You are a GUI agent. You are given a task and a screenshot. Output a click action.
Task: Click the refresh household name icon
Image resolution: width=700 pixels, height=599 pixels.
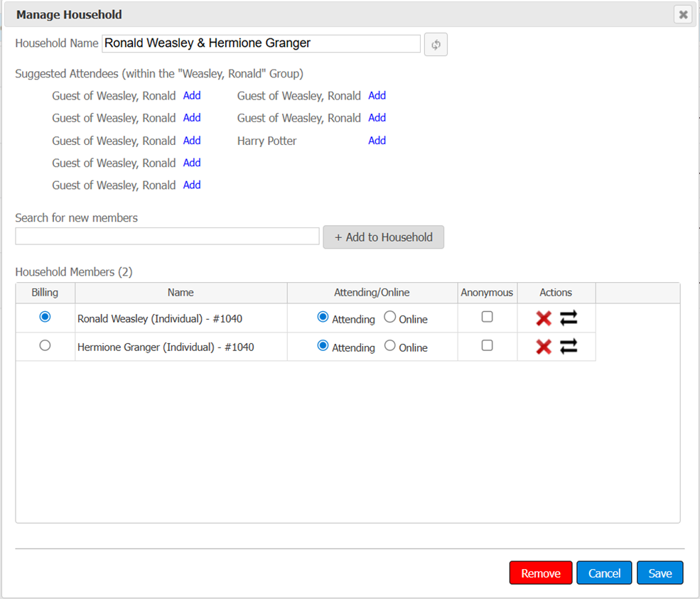click(436, 44)
